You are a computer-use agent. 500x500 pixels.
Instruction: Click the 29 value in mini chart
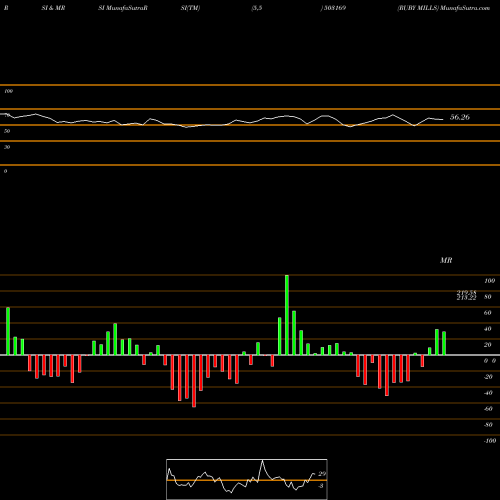tap(322, 474)
